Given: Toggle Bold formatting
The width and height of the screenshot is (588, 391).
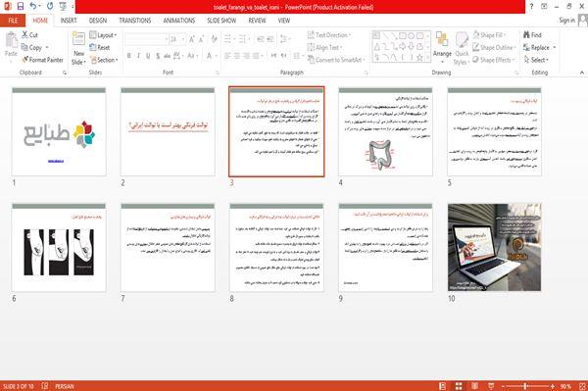Looking at the screenshot, I should pyautogui.click(x=129, y=56).
